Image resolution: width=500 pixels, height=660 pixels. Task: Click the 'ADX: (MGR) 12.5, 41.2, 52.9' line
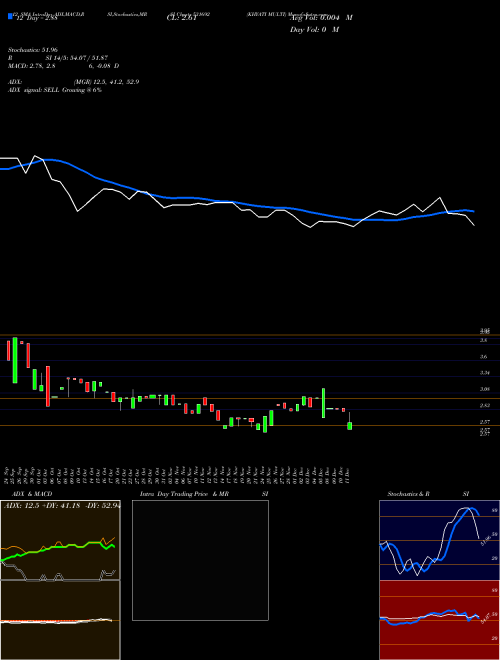tap(73, 82)
